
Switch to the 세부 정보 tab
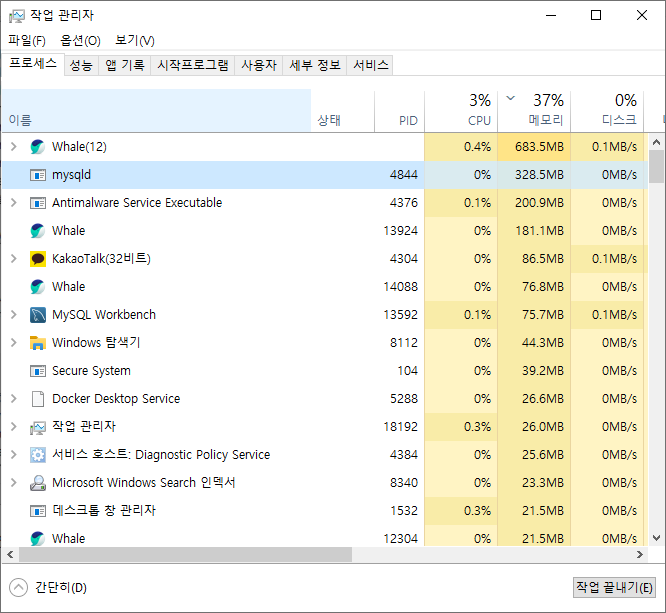pos(315,65)
